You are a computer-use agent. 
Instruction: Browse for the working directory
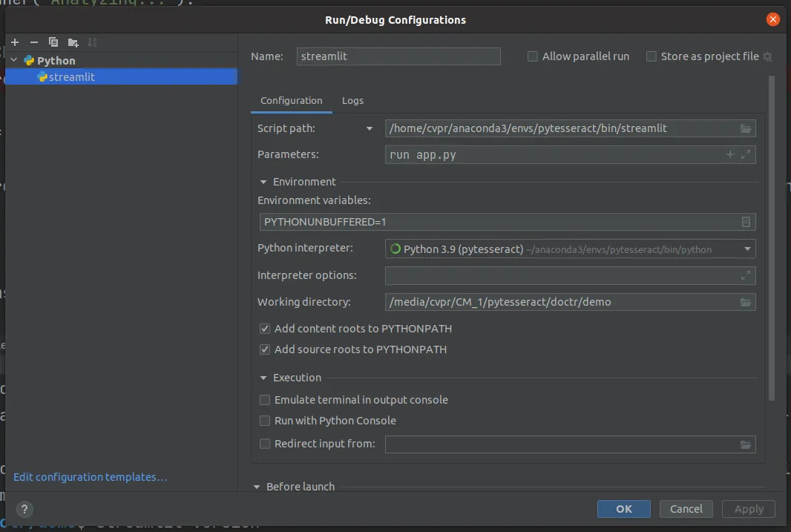[745, 301]
